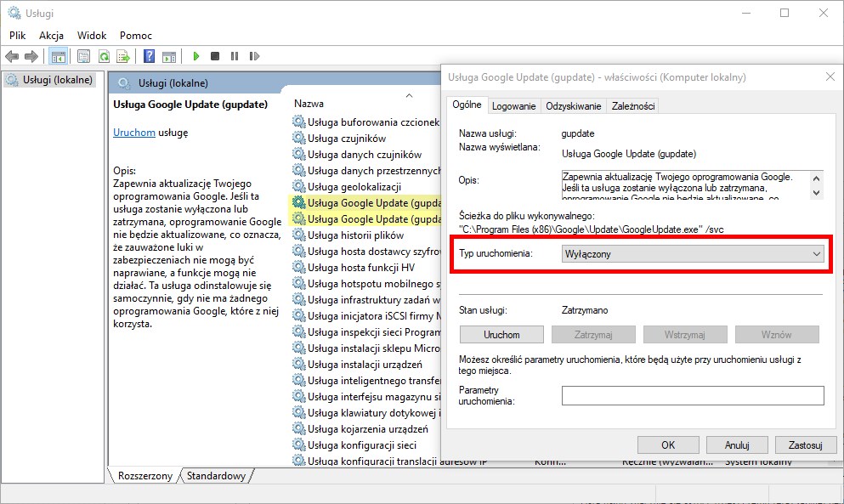Select the row Usługa hosta dostawcy szyfrowania
The image size is (844, 504).
[x=366, y=252]
